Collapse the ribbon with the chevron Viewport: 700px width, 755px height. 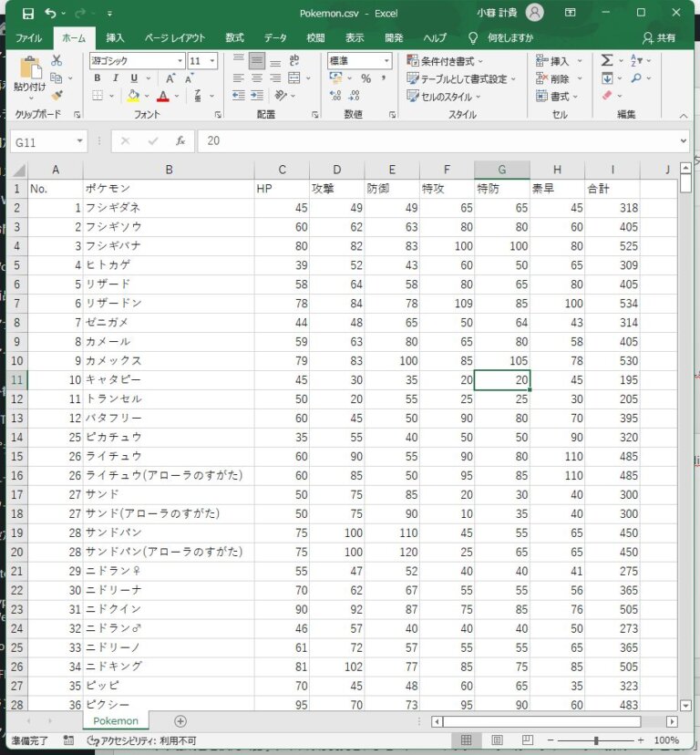pos(684,116)
